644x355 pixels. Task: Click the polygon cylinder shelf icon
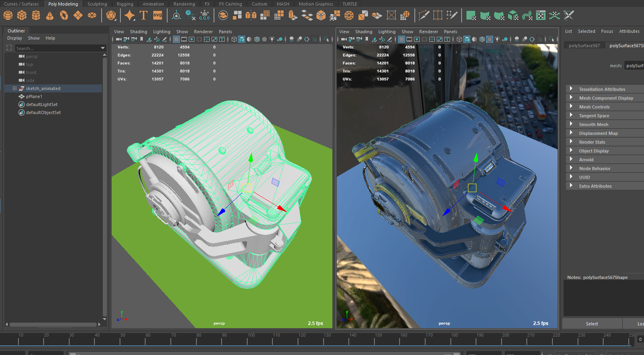tap(36, 16)
